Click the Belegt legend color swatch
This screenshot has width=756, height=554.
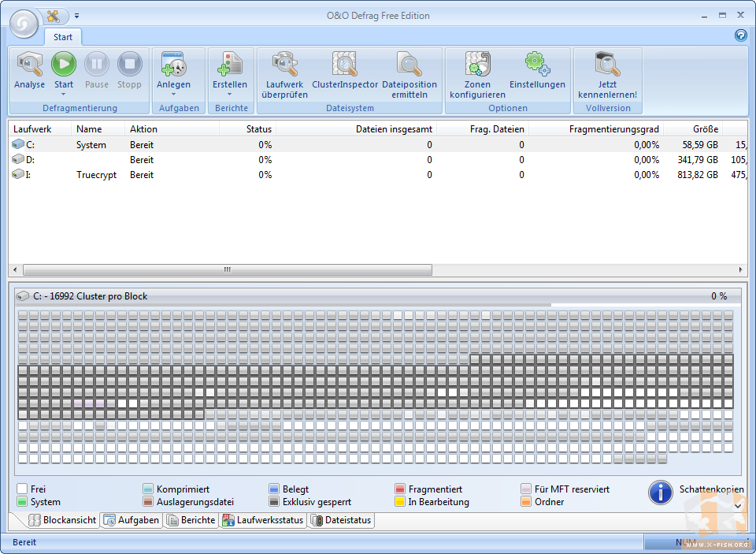(x=274, y=489)
